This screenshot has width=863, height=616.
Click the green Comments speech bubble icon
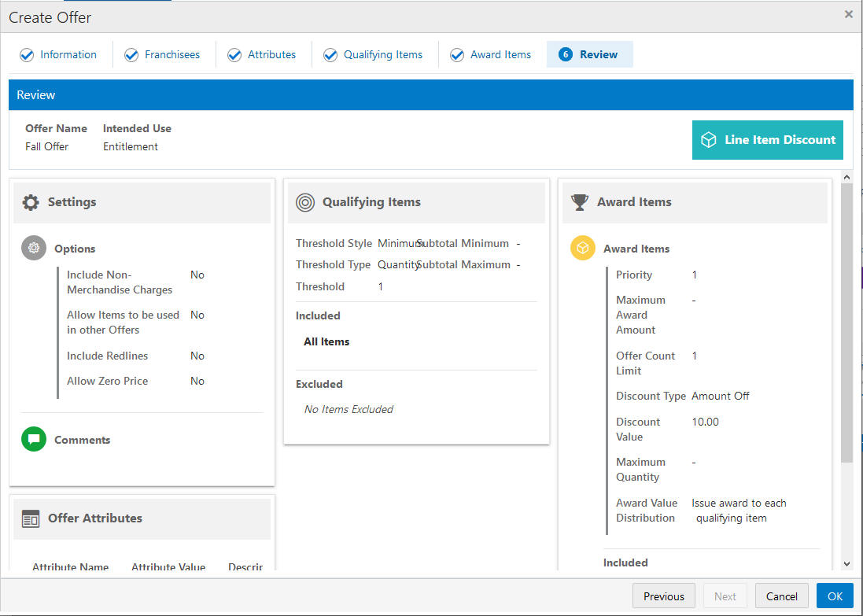point(34,439)
